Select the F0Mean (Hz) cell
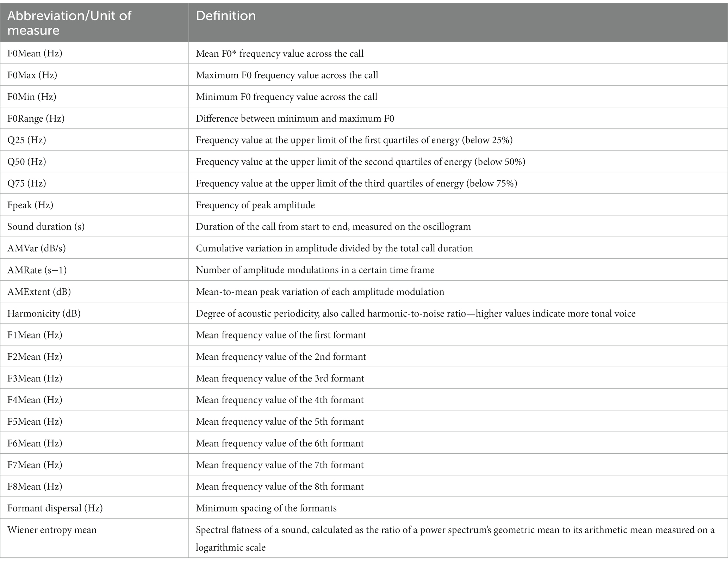Viewport: 728px width, 564px height. coord(94,53)
